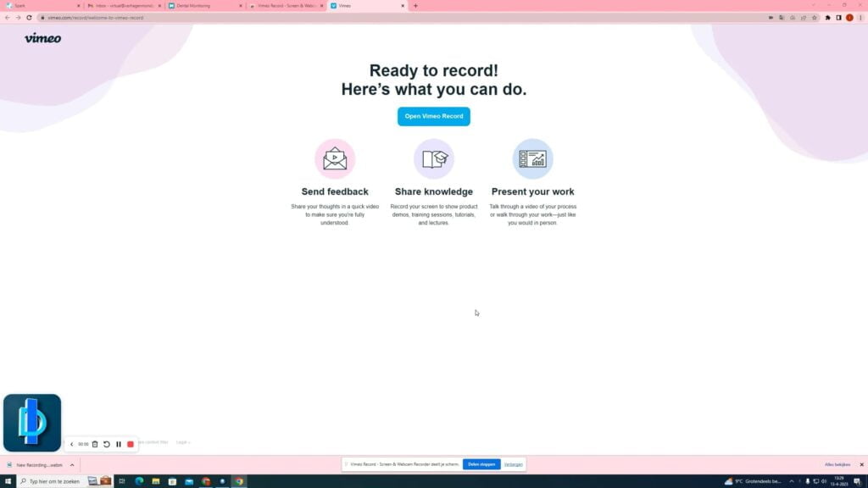Screen dimensions: 868x488
Task: Click the Verbergen link in the sharing bar
Action: coord(513,464)
